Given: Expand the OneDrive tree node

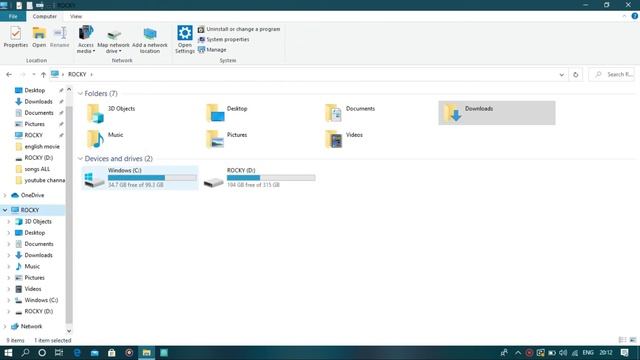Looking at the screenshot, I should (x=5, y=196).
